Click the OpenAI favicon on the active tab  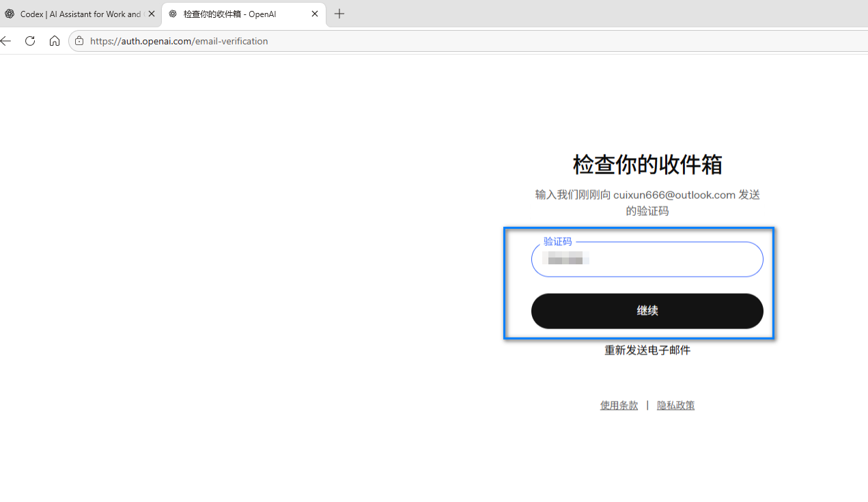coord(173,14)
